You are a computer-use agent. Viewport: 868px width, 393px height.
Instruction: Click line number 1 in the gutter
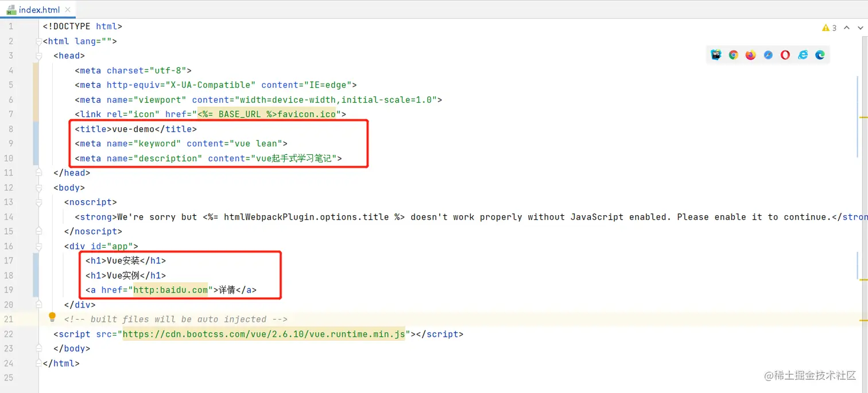pos(10,26)
